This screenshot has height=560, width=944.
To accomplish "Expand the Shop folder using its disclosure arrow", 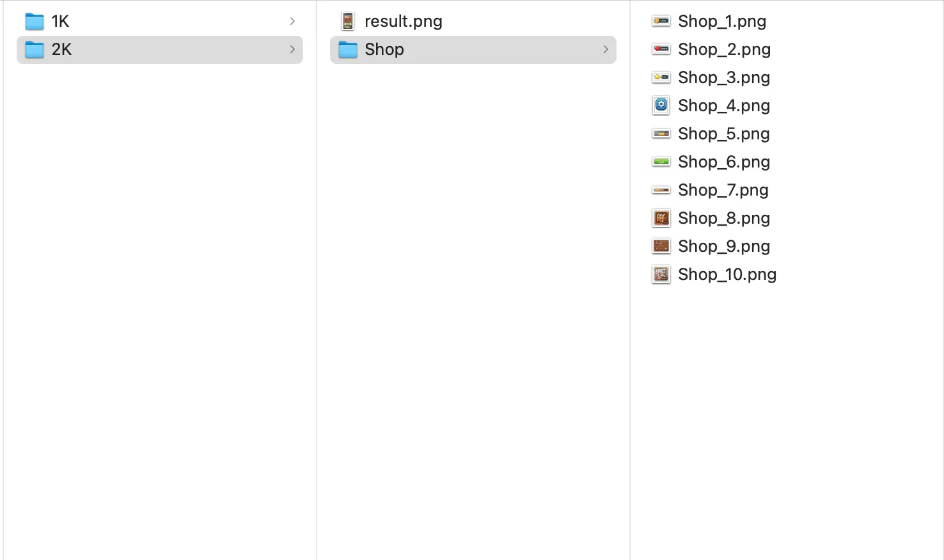I will pyautogui.click(x=605, y=49).
